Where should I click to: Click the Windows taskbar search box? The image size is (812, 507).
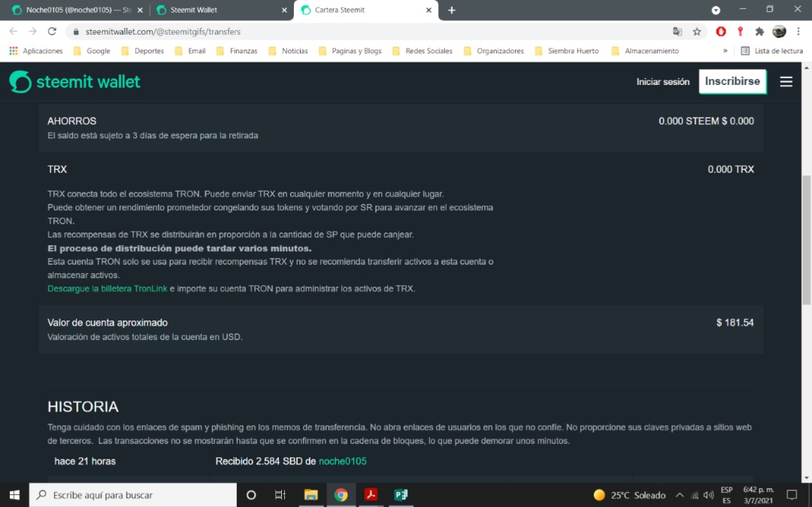tap(132, 495)
